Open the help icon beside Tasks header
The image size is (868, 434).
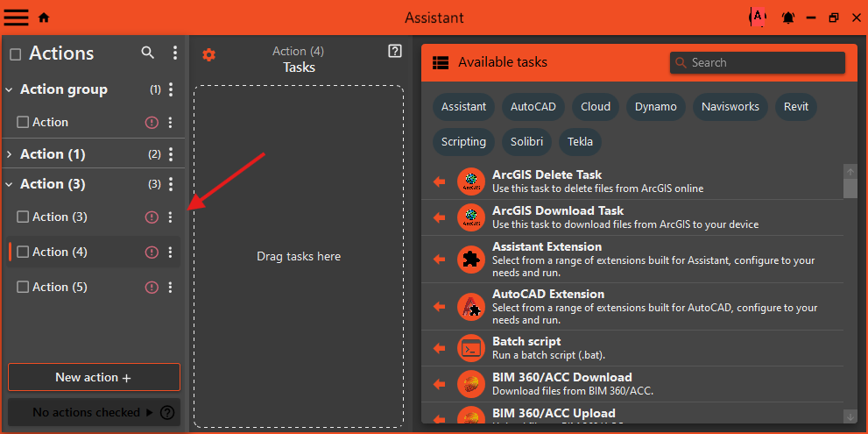(x=394, y=52)
